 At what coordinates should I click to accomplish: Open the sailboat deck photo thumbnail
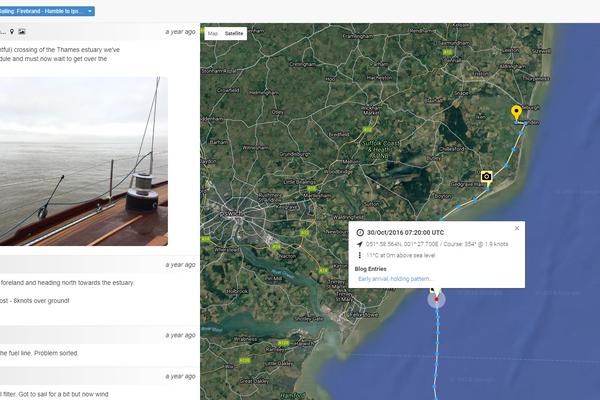click(82, 160)
